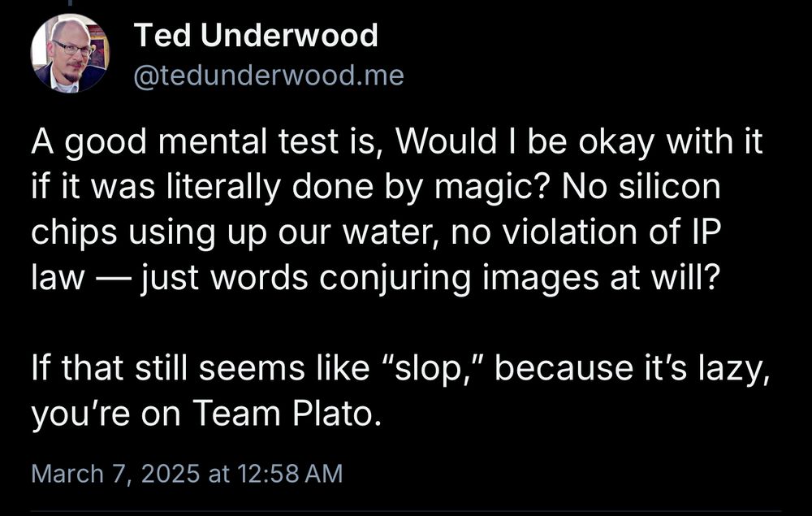Viewport: 812px width, 516px height.
Task: Open the @tedunderwood.me handle link
Action: point(267,76)
